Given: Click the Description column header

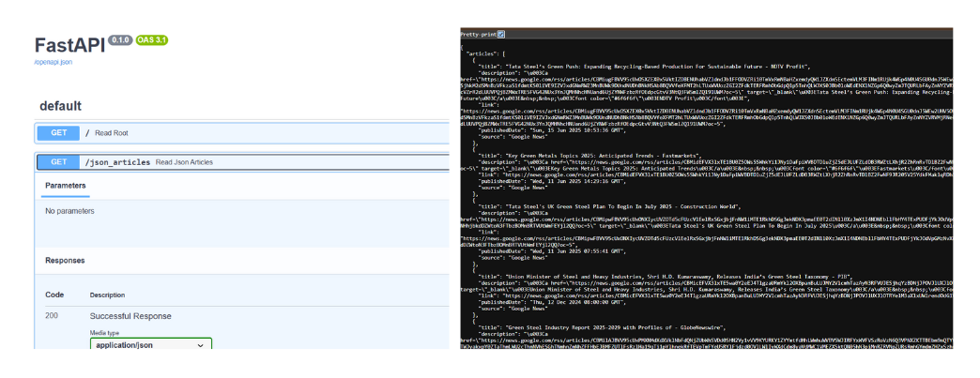Looking at the screenshot, I should [x=108, y=295].
